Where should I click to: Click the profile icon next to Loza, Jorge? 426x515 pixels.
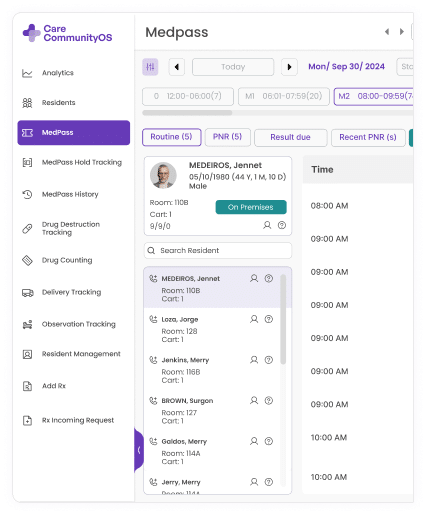[254, 319]
